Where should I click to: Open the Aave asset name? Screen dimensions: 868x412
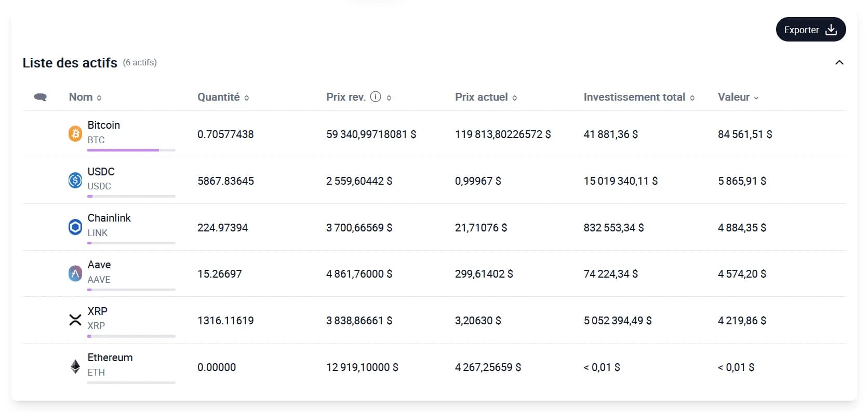(99, 265)
